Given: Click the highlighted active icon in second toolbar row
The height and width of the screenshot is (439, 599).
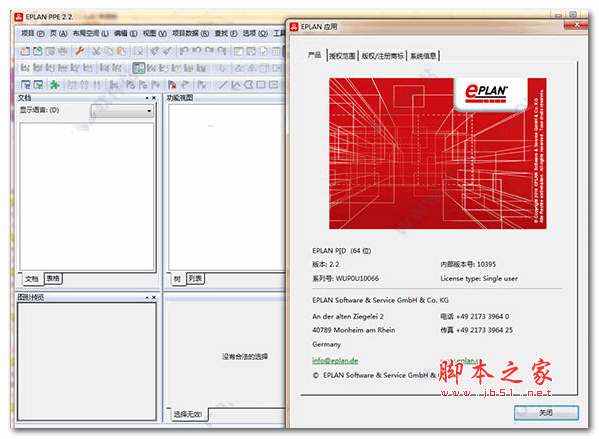Looking at the screenshot, I should click(139, 68).
